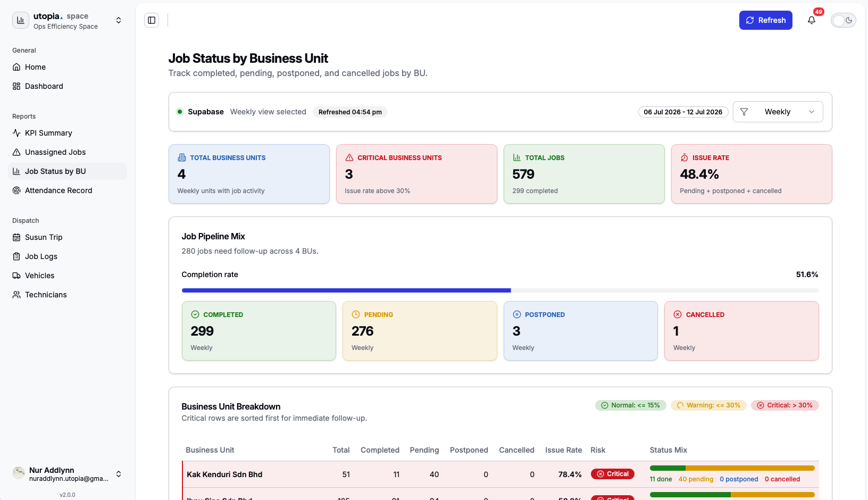Open Home in the sidebar
Viewport: 868px width, 500px height.
68,67
